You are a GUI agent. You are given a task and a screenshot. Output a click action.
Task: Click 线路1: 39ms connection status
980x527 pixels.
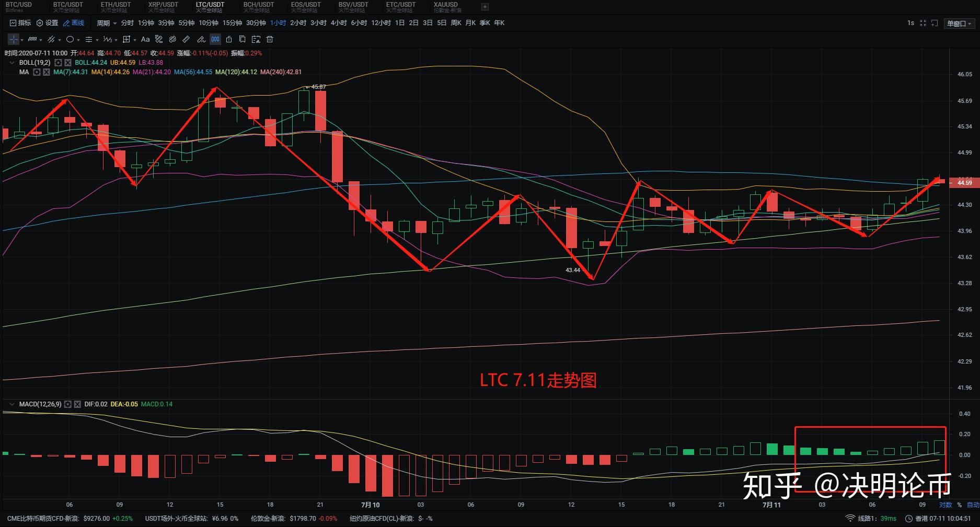coord(877,519)
